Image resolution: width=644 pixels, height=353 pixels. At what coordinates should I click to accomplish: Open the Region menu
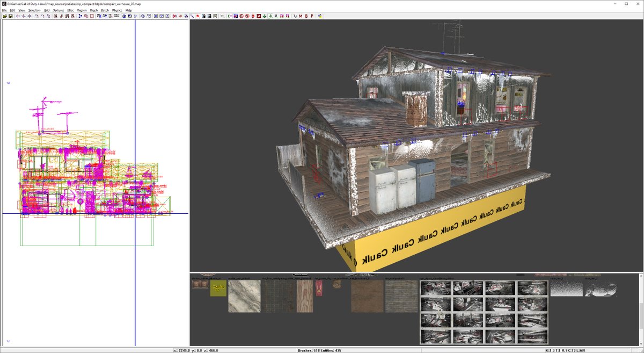coord(82,10)
